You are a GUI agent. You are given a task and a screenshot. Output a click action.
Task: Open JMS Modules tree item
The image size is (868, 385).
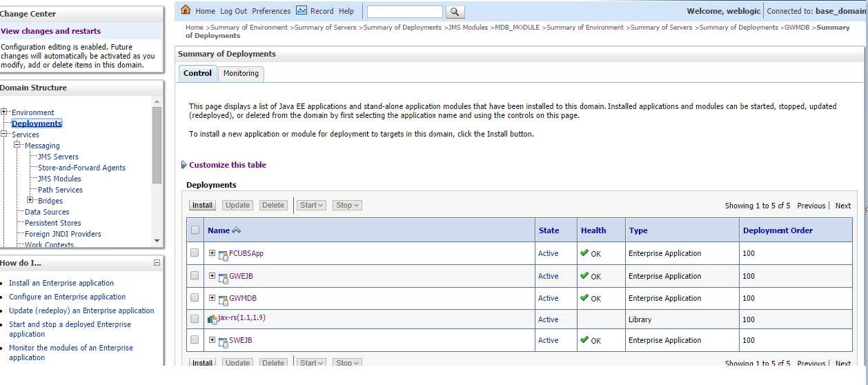pyautogui.click(x=59, y=179)
